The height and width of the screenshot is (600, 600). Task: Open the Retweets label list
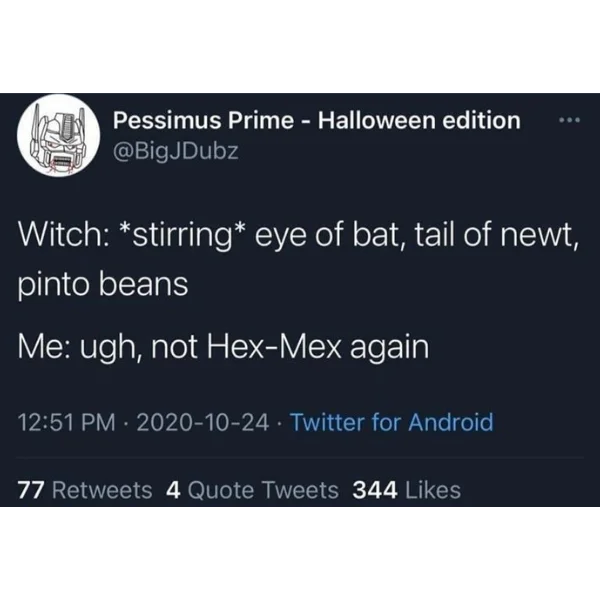click(x=102, y=490)
